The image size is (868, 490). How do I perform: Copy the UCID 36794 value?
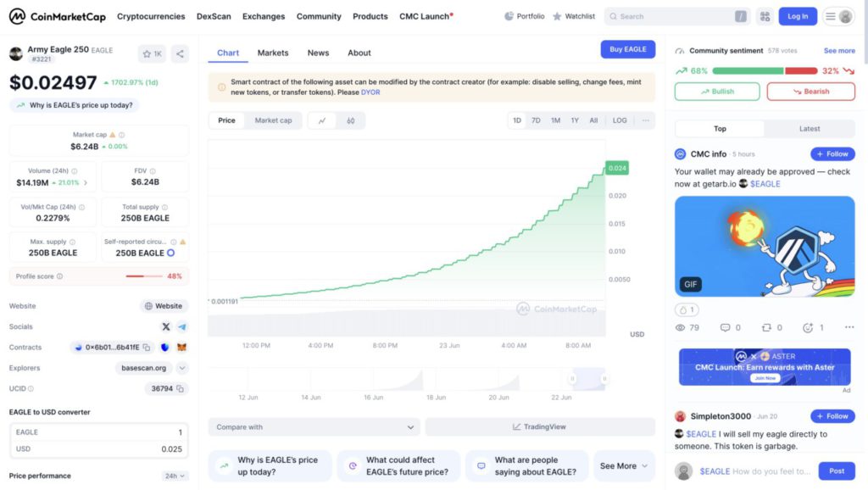click(181, 389)
